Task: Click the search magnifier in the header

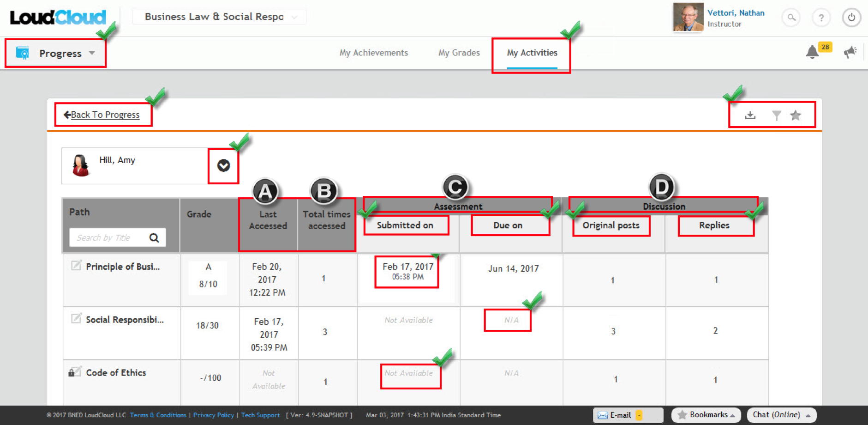Action: tap(791, 18)
